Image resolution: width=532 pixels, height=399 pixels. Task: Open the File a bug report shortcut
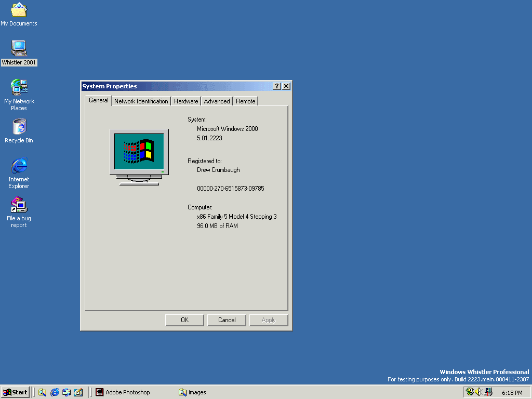click(19, 212)
